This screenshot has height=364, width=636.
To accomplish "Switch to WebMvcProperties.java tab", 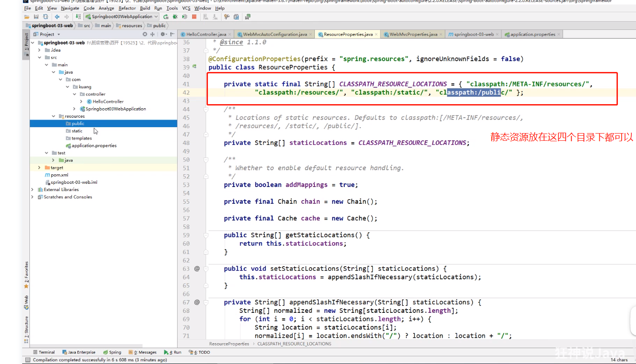I will click(x=414, y=34).
